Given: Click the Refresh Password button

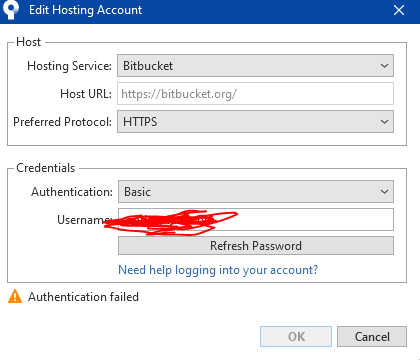Looking at the screenshot, I should [x=256, y=246].
